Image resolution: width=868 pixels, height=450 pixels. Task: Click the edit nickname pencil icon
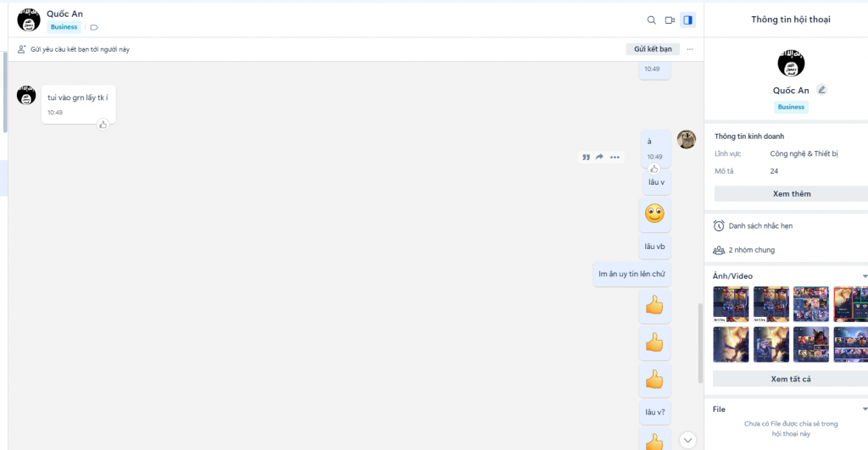[x=821, y=90]
